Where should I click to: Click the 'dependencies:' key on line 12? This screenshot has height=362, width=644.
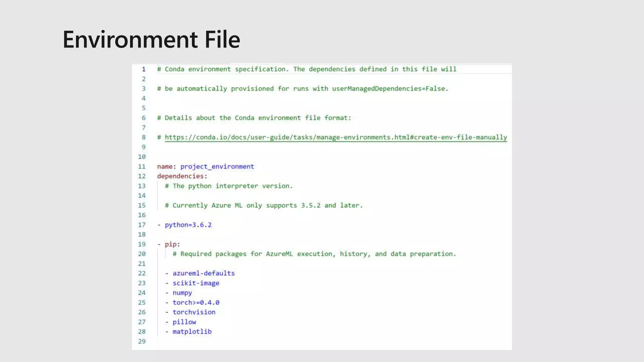(182, 176)
